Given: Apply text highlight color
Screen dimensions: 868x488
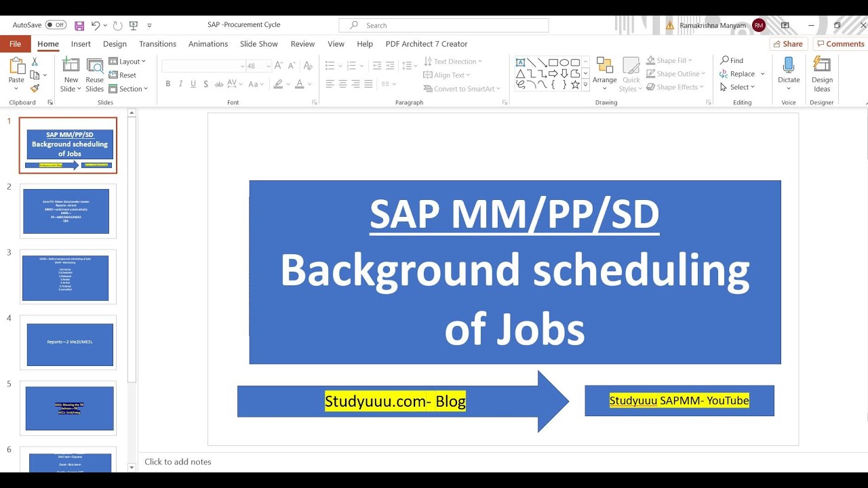Looking at the screenshot, I should pyautogui.click(x=277, y=84).
